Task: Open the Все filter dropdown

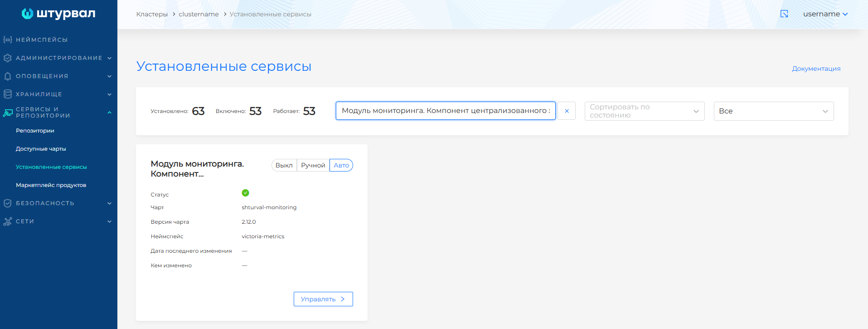Action: [x=773, y=111]
